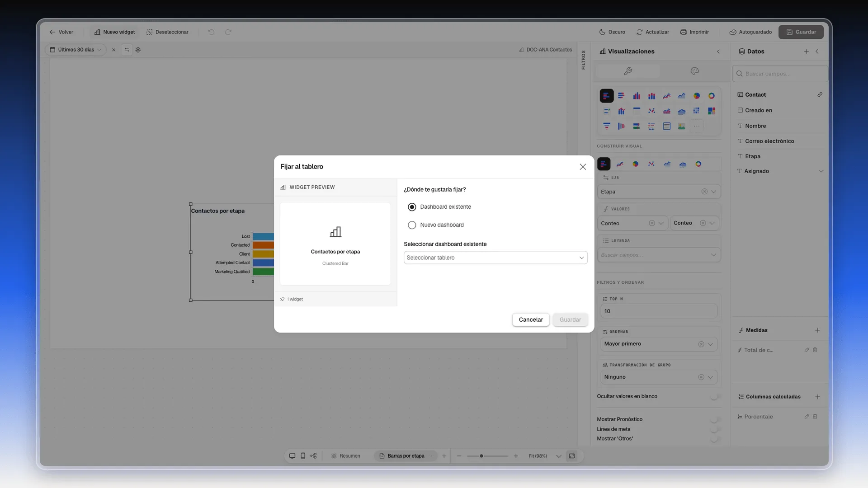Pick the pie chart in Construir visual row
The image size is (868, 488).
(636, 164)
